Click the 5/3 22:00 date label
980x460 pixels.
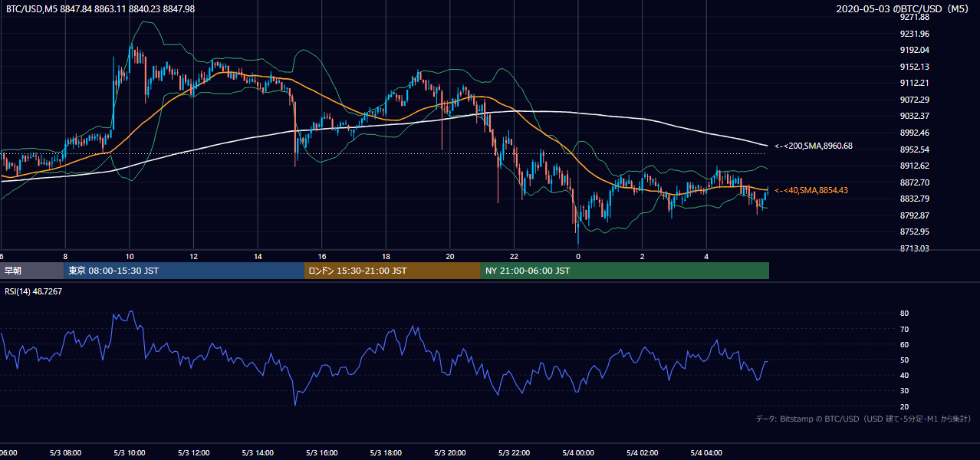click(x=514, y=453)
